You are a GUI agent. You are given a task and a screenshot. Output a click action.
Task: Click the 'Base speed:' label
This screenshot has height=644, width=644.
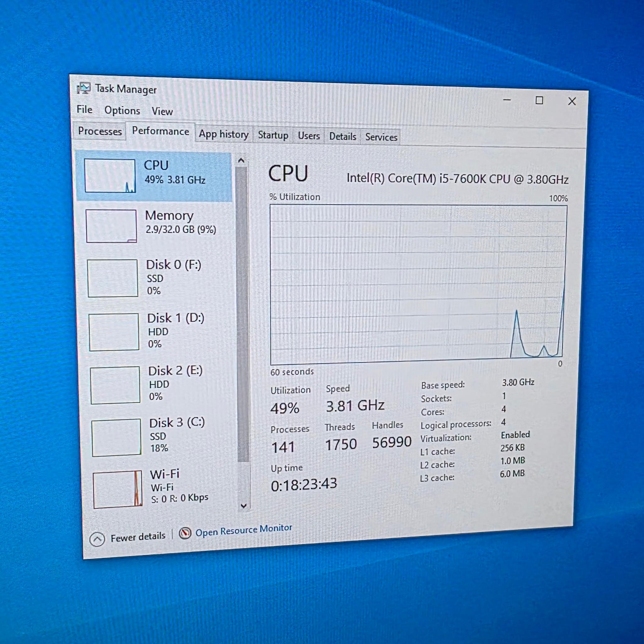coord(443,385)
